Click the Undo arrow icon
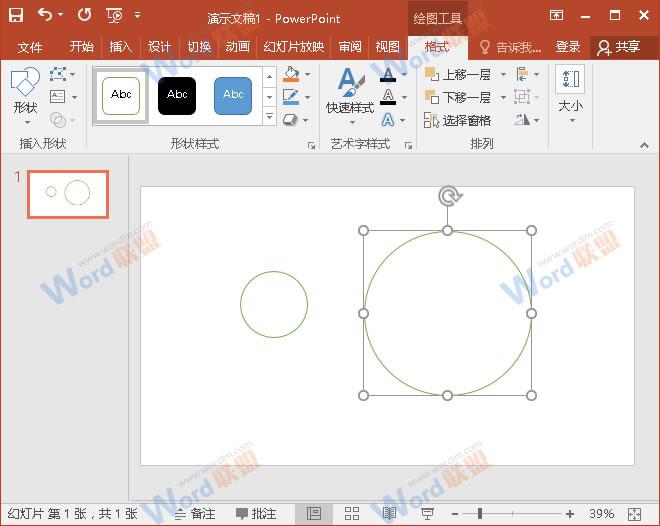 pos(45,15)
